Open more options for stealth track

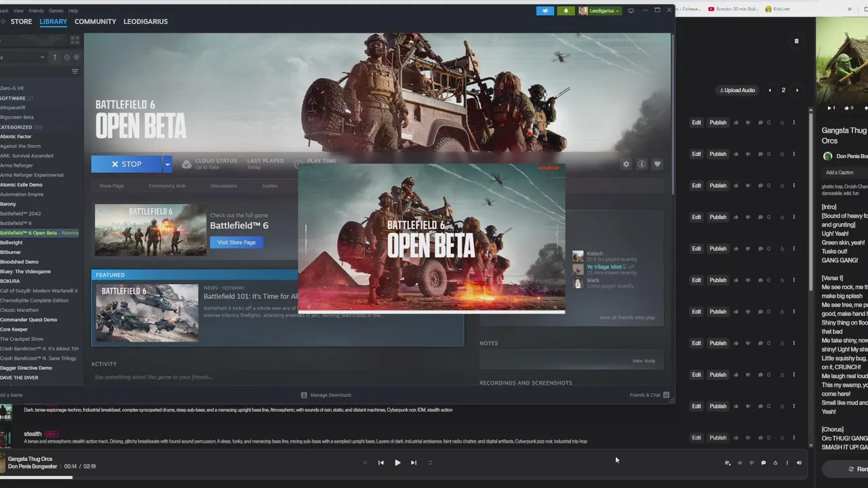click(793, 438)
